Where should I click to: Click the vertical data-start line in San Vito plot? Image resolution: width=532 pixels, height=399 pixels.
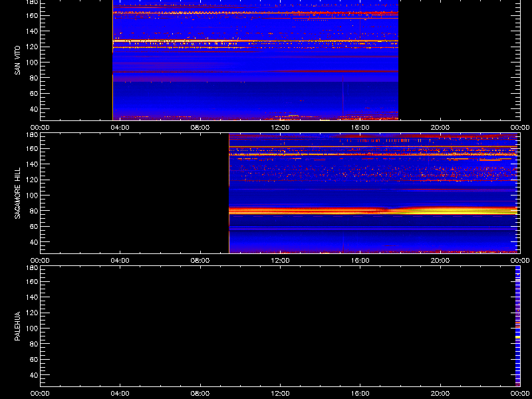coord(112,60)
